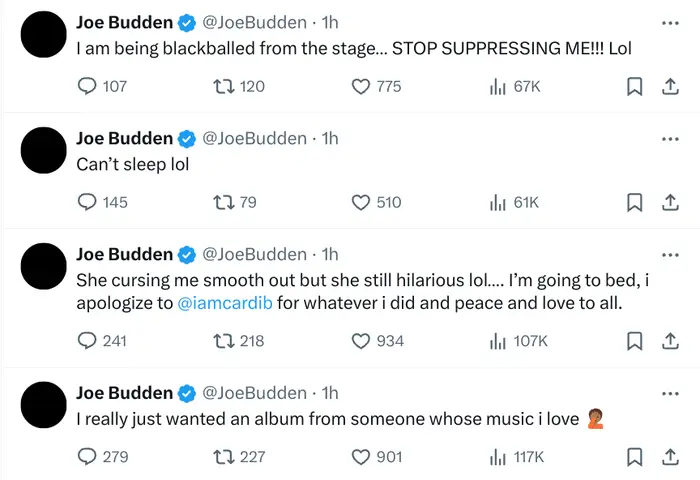Viewport: 700px width, 480px height.
Task: Open more options on the 'blackballed' tweet
Action: [x=669, y=22]
